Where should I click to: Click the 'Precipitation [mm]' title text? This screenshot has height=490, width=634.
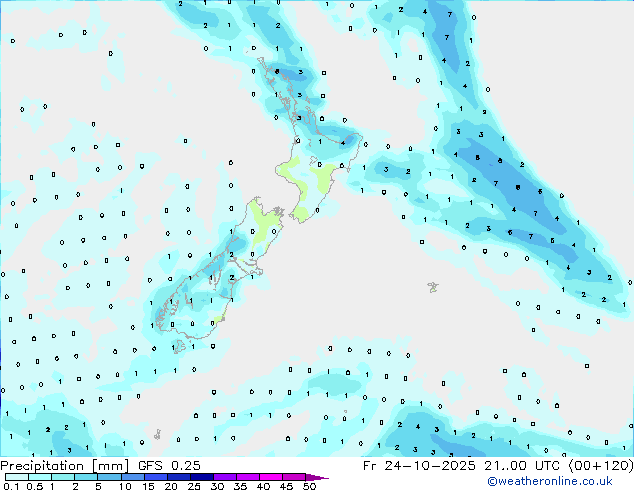65,466
